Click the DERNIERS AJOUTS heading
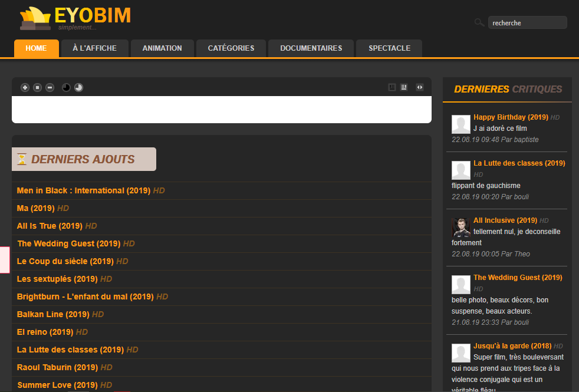The image size is (579, 392). [83, 159]
